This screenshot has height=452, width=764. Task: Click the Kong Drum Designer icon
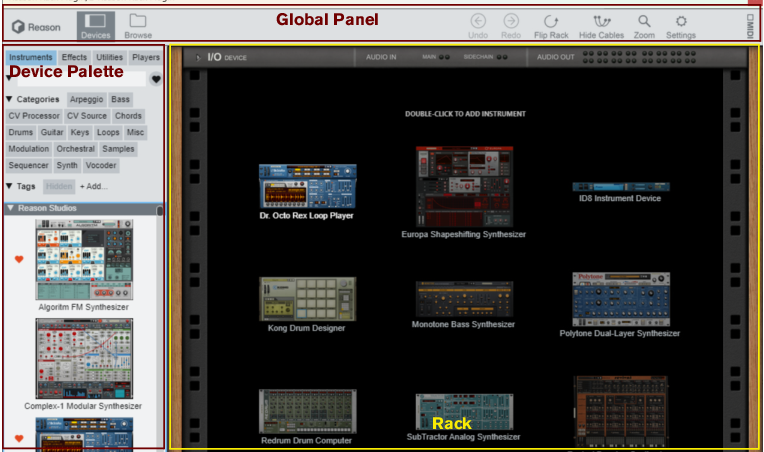click(307, 298)
